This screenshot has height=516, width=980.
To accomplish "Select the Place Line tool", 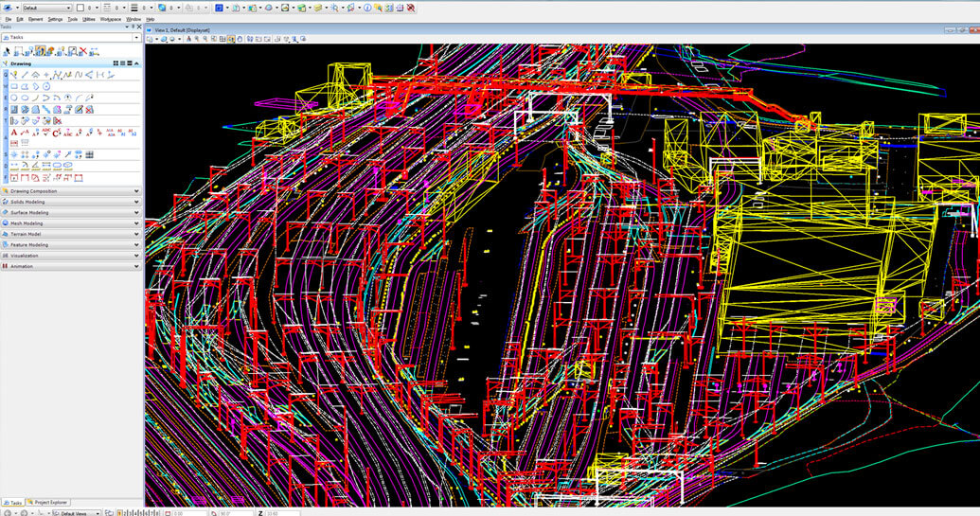I will coord(25,75).
